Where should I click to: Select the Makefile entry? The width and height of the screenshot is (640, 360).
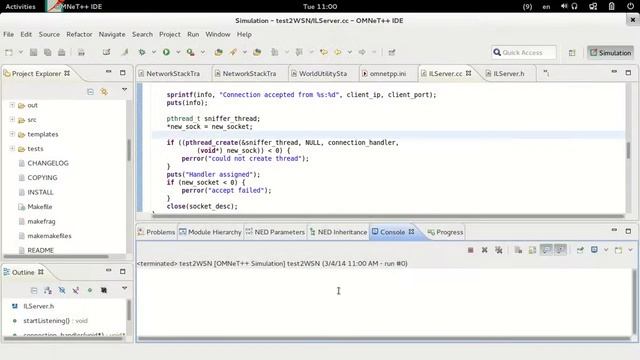tap(40, 207)
